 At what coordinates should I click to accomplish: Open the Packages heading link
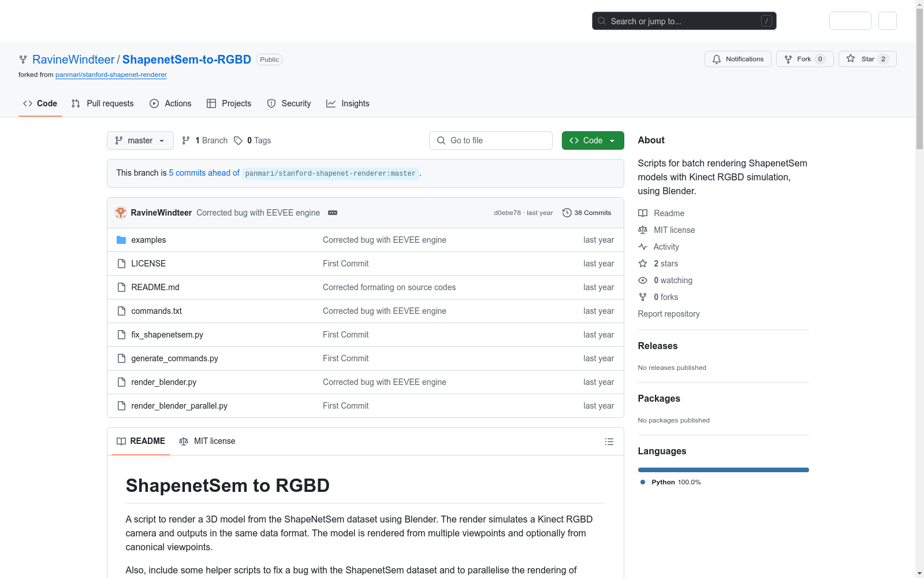[659, 399]
